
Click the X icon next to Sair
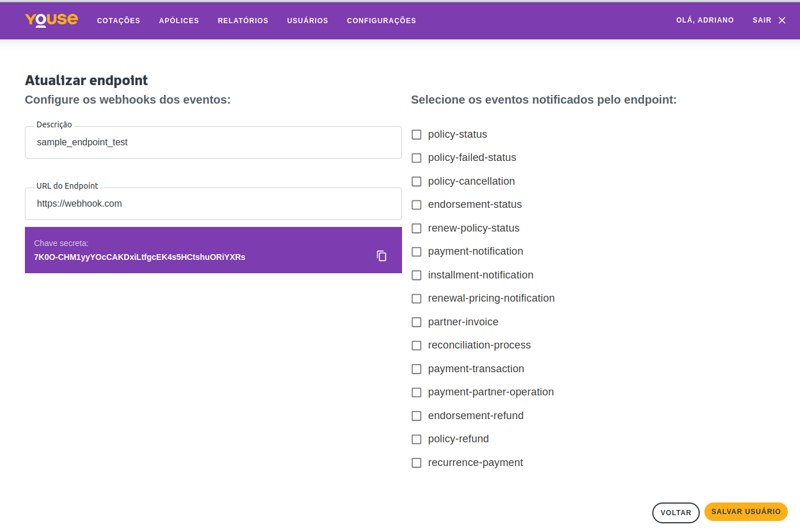click(782, 20)
